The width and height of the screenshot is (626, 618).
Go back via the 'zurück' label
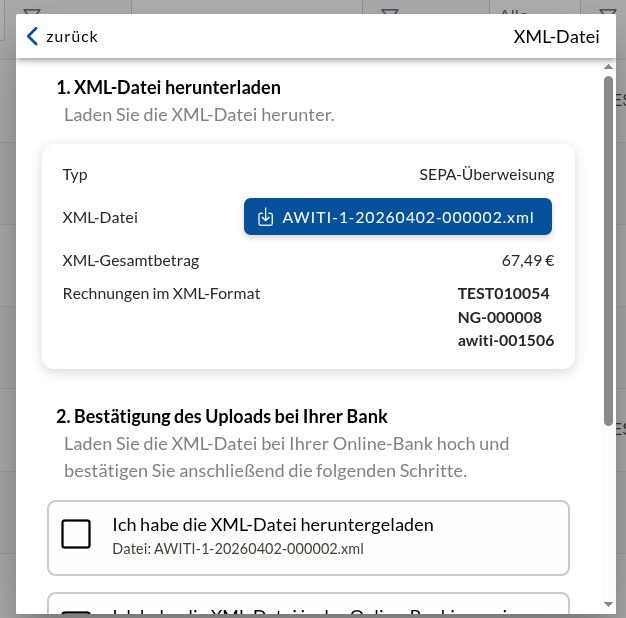click(x=72, y=37)
